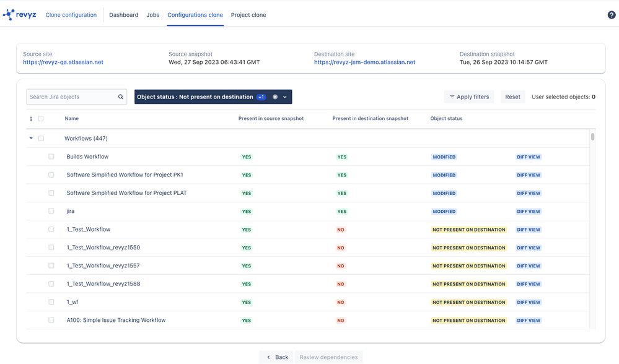Screen dimensions: 619x364
Task: Open Diff View for Builds Workflow
Action: [528, 157]
